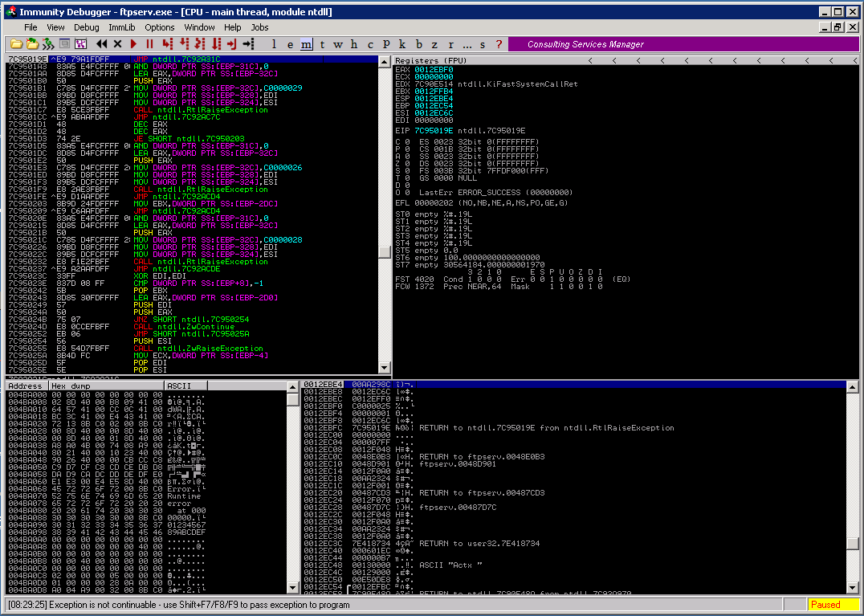
Task: Click the Go to address arrow icon
Action: (x=248, y=44)
